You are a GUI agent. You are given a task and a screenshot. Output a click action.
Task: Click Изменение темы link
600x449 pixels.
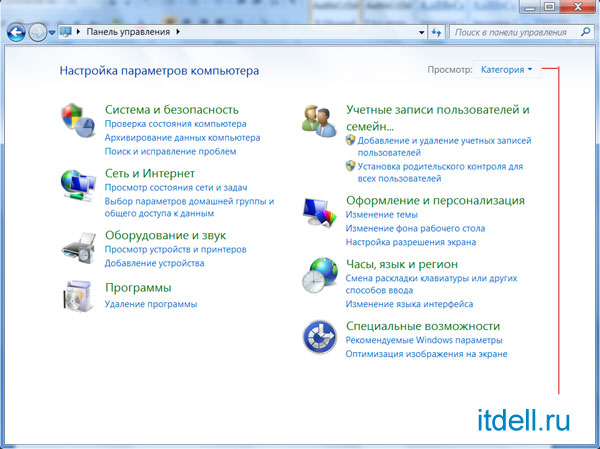tap(382, 215)
